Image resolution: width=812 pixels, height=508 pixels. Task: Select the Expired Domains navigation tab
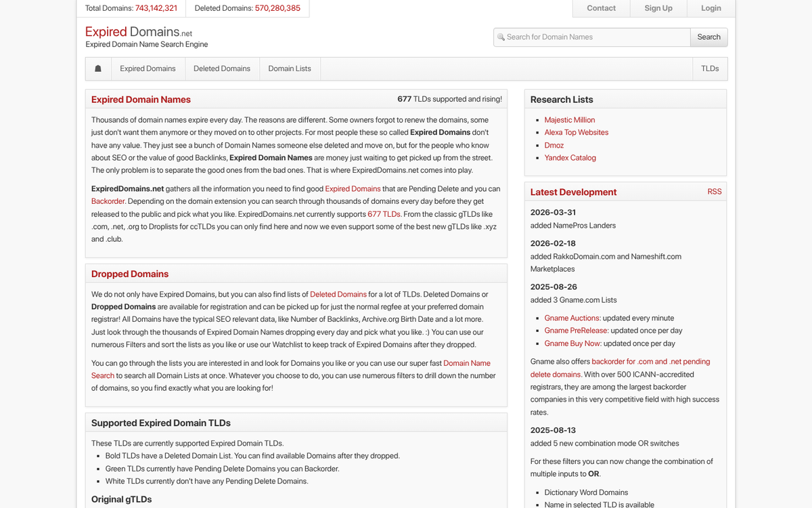point(148,68)
